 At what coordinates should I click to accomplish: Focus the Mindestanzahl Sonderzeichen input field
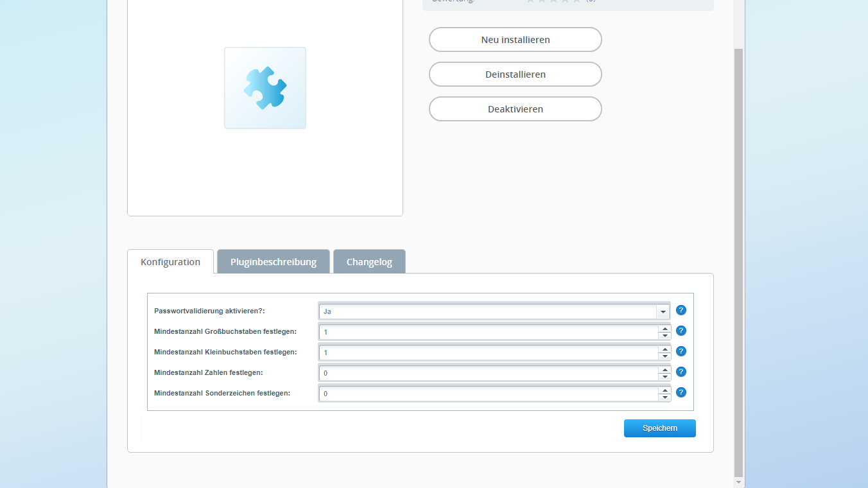(489, 394)
